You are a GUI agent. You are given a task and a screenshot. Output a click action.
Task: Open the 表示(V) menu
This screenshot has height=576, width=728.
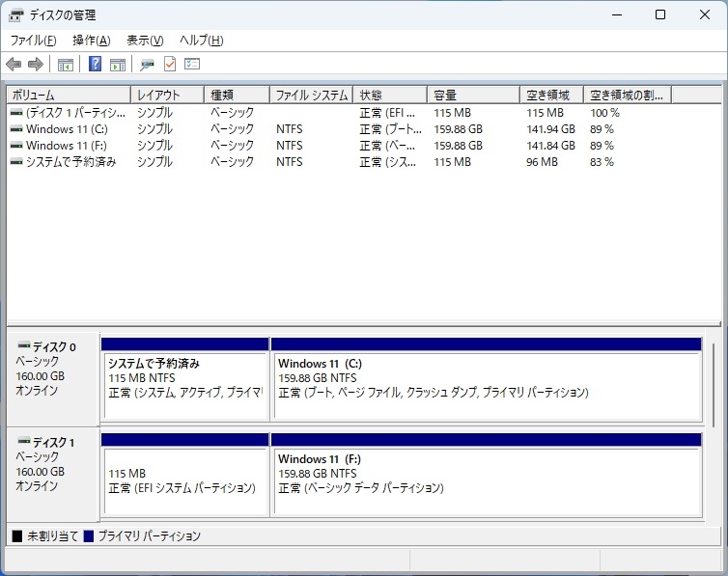click(x=145, y=41)
